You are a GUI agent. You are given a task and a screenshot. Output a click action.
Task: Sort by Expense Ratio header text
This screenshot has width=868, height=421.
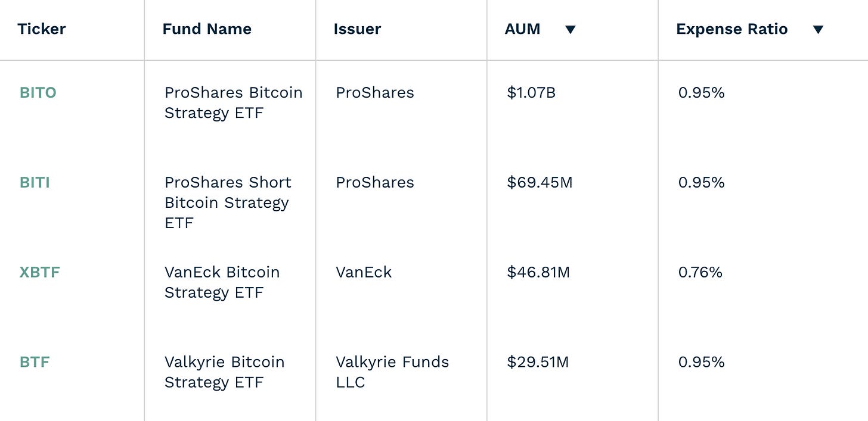731,29
